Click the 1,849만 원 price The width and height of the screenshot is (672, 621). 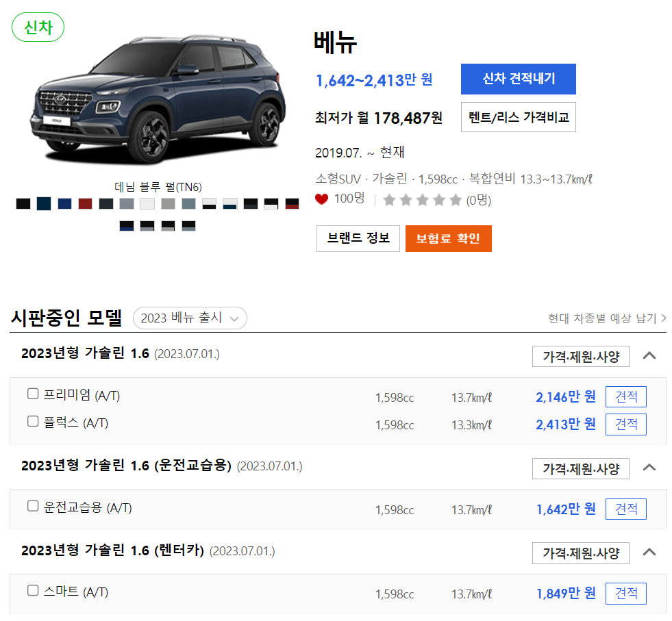pyautogui.click(x=565, y=594)
